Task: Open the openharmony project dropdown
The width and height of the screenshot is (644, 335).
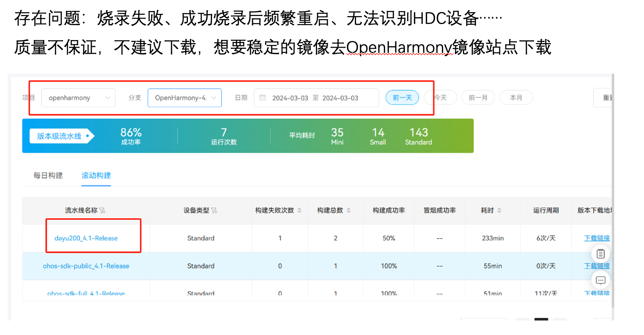Action: pyautogui.click(x=78, y=98)
